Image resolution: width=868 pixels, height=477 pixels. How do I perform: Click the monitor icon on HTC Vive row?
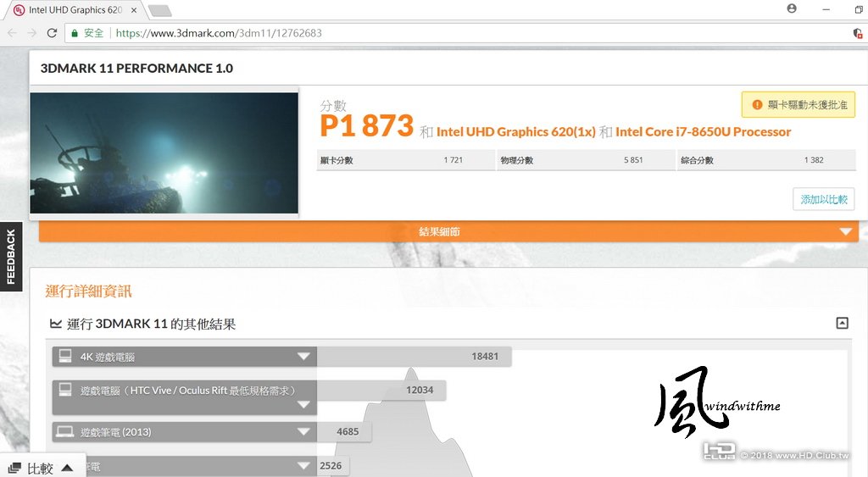[x=65, y=390]
